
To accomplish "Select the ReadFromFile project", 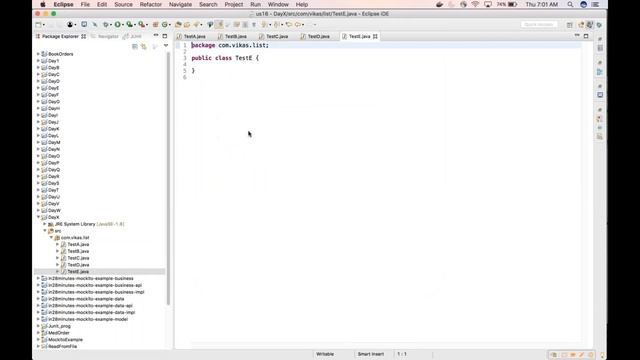I will (x=62, y=347).
